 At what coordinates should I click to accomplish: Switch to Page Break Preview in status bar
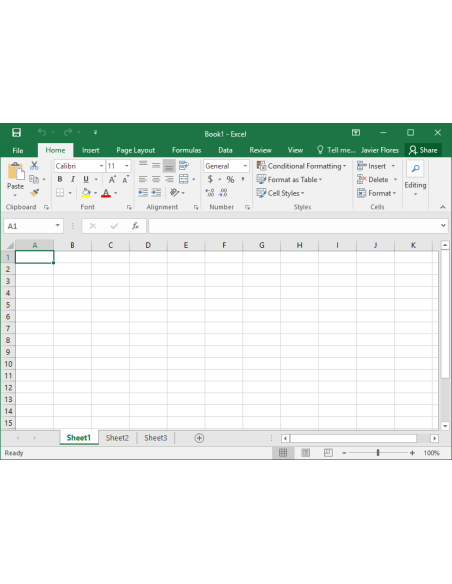pos(328,453)
